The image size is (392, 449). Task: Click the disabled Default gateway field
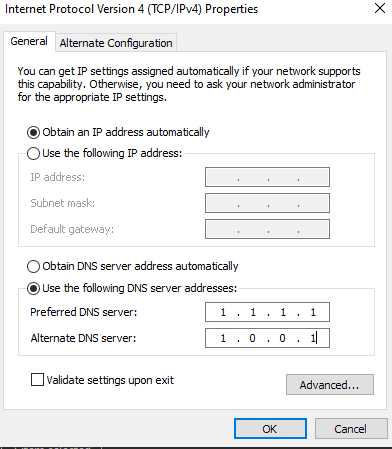[x=267, y=229]
